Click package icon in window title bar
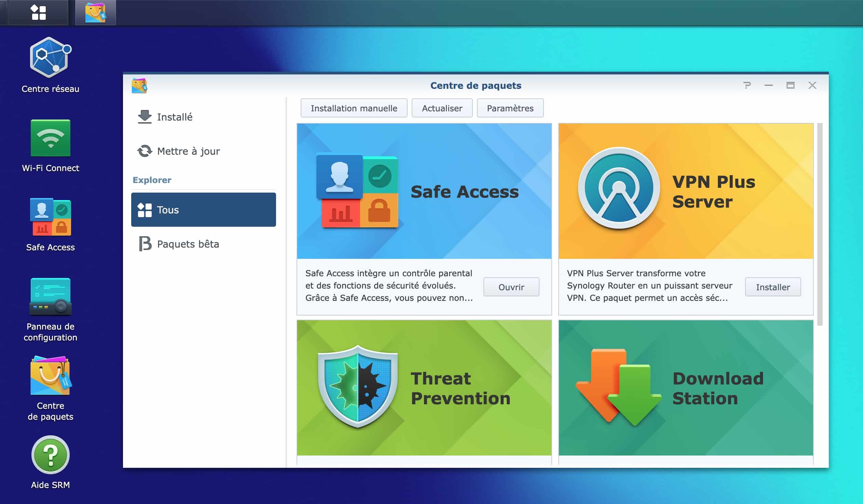The width and height of the screenshot is (863, 504). point(139,86)
